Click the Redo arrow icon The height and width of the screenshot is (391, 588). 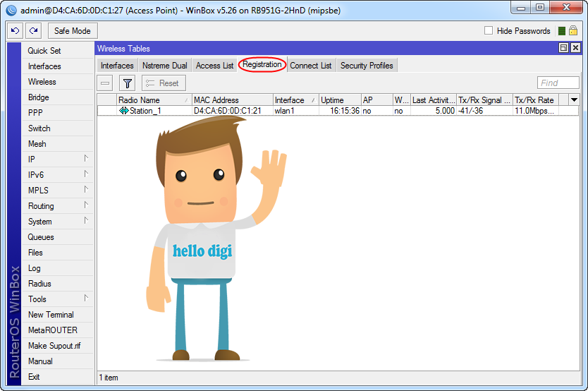tap(33, 31)
